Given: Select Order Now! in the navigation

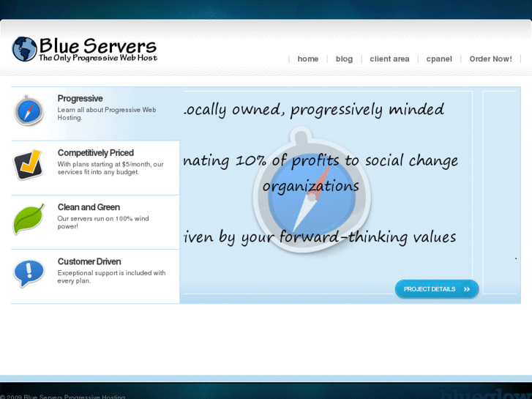Looking at the screenshot, I should pyautogui.click(x=490, y=59).
